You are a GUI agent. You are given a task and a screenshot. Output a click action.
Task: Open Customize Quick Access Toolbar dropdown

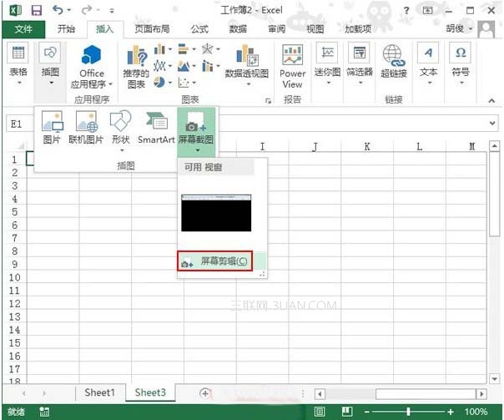click(x=112, y=11)
